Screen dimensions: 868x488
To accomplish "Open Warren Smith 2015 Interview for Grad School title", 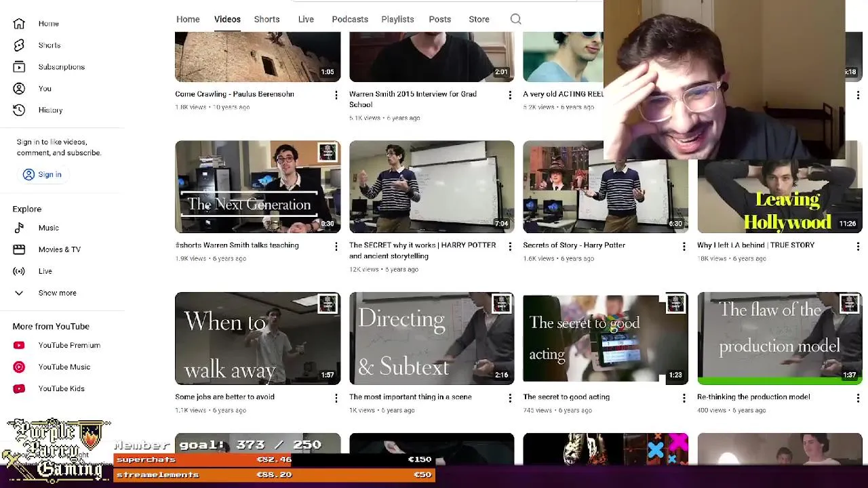I will (413, 99).
